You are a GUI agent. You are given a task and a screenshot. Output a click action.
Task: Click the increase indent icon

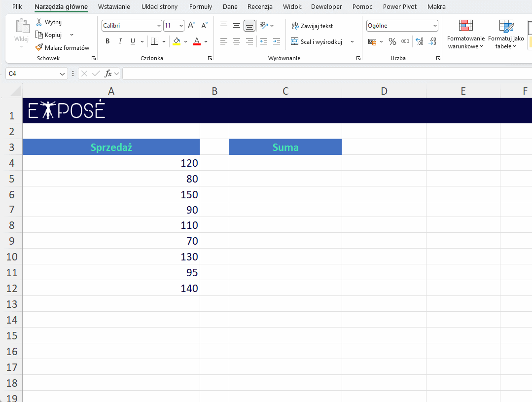pos(276,41)
